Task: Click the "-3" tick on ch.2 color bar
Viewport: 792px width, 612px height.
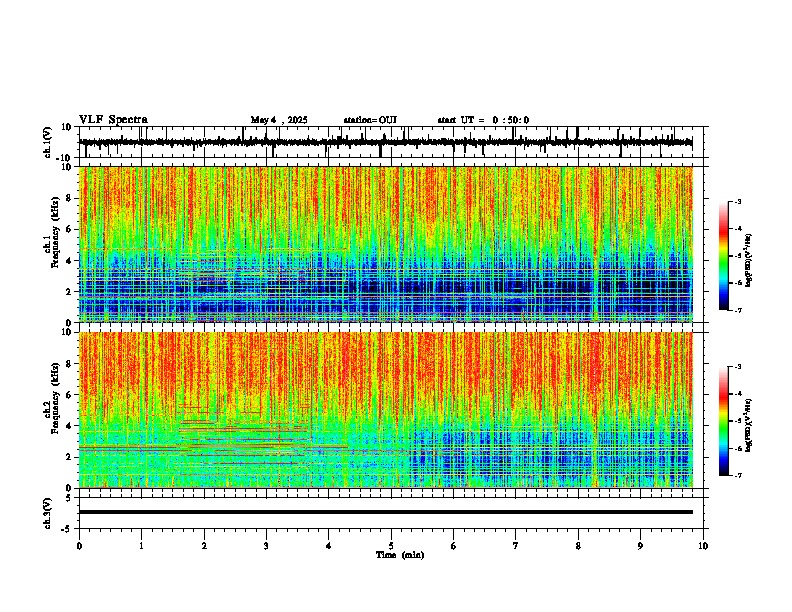Action: click(x=738, y=367)
